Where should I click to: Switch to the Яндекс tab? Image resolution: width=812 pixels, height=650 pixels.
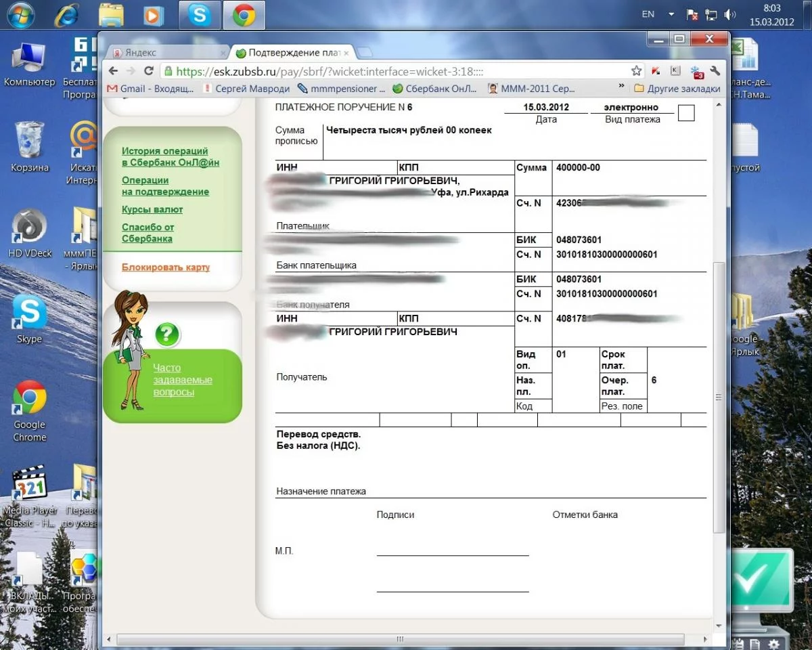166,52
